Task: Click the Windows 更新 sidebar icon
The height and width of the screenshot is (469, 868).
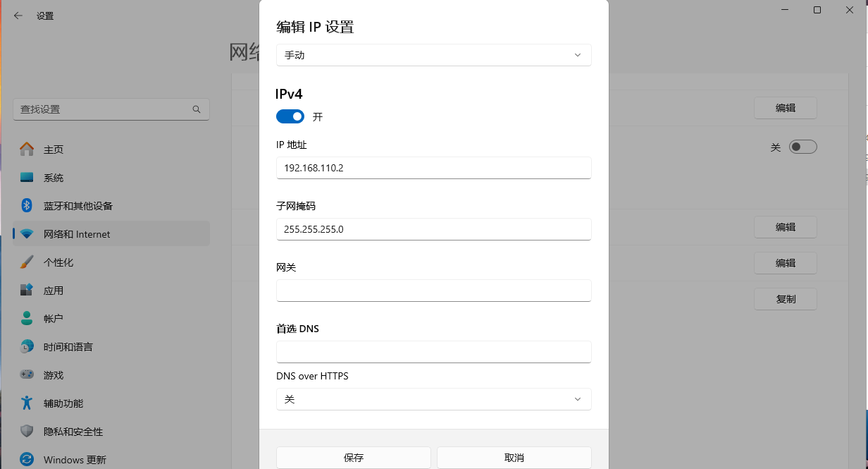Action: click(25, 459)
